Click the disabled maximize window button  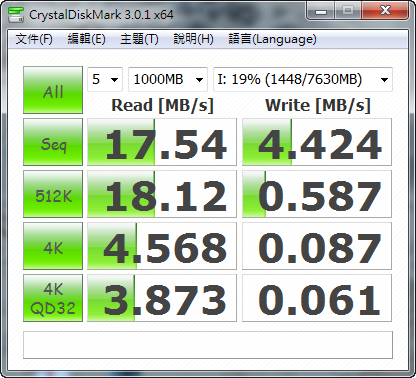pyautogui.click(x=348, y=11)
